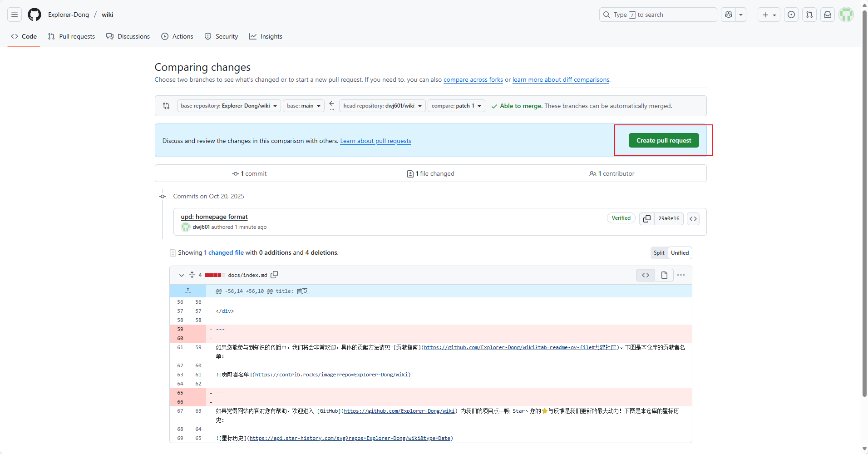This screenshot has height=454, width=868.
Task: Click Create pull request button
Action: click(x=663, y=141)
